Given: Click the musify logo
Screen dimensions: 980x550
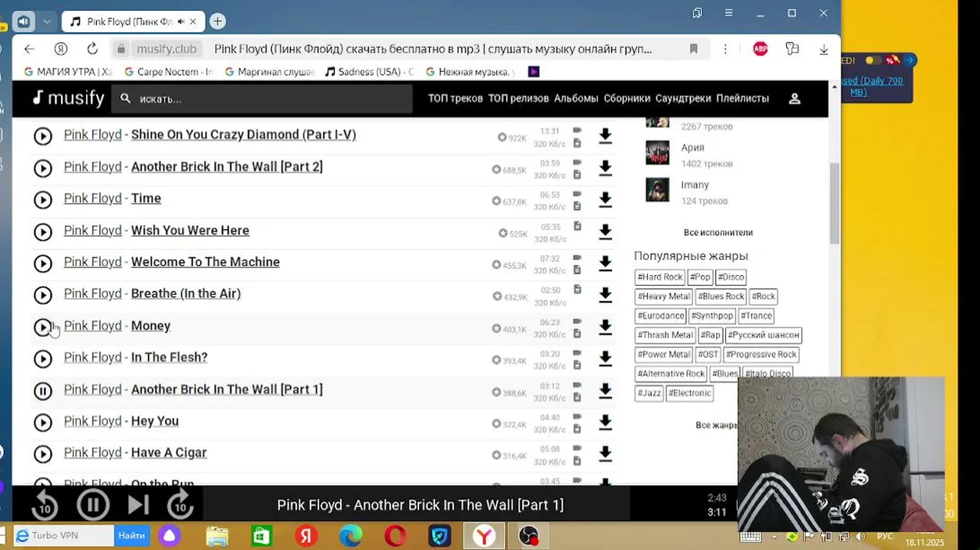Looking at the screenshot, I should (x=69, y=98).
